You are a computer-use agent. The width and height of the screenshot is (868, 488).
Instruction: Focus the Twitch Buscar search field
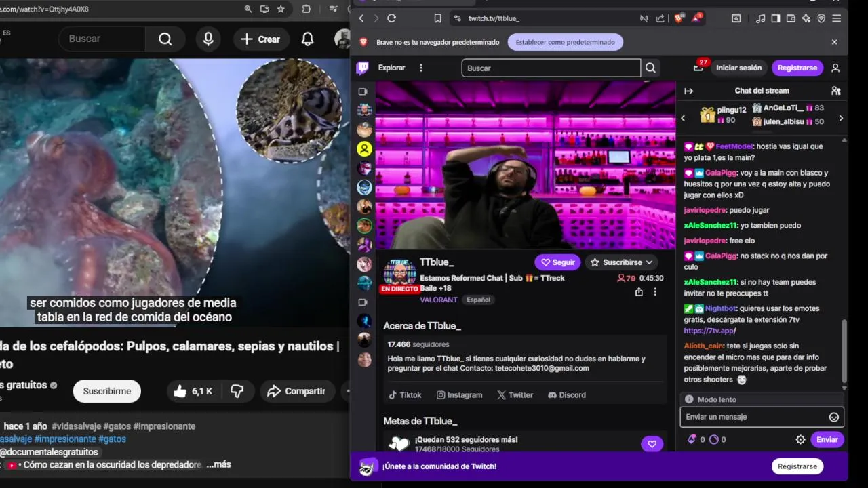[x=551, y=68]
